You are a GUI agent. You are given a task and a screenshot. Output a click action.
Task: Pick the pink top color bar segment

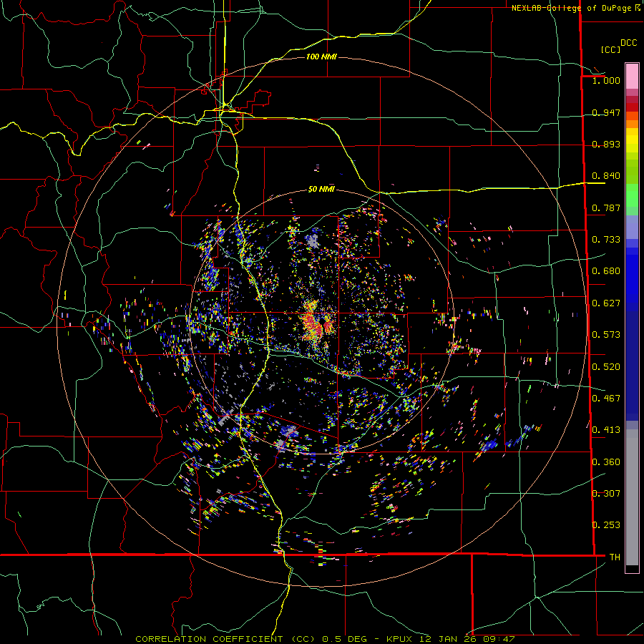tap(632, 76)
